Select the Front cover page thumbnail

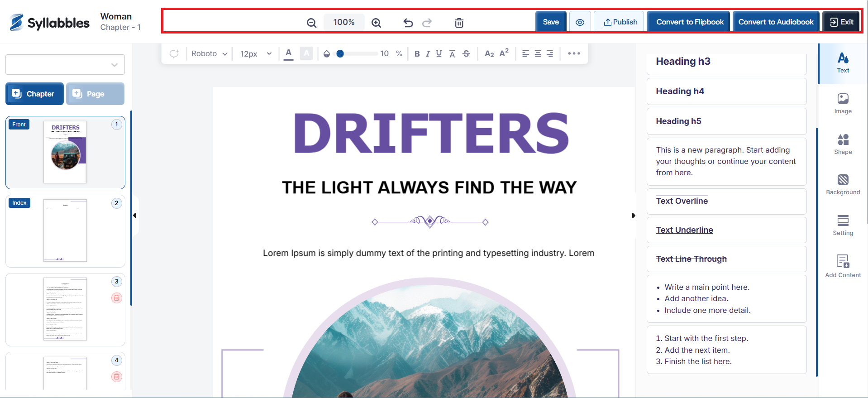click(65, 153)
